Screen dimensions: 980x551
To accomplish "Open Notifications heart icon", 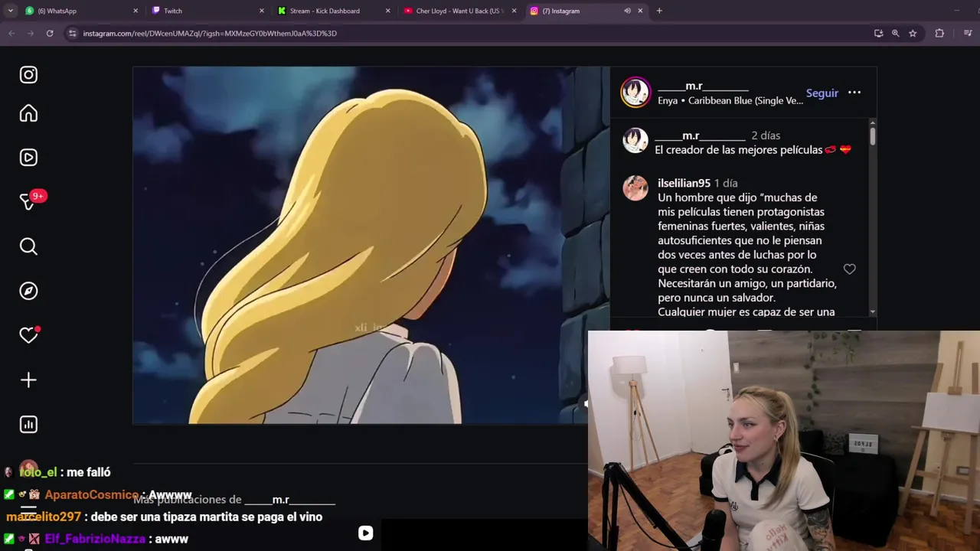I will pyautogui.click(x=28, y=335).
